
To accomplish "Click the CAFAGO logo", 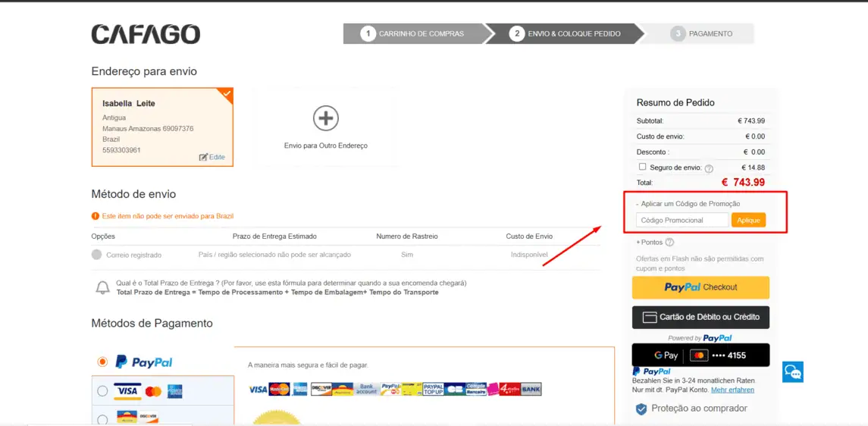I will click(x=146, y=34).
